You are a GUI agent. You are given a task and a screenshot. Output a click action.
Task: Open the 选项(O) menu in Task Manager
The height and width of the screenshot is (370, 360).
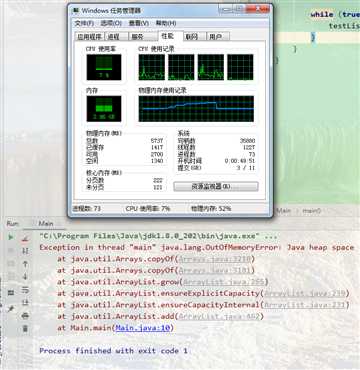tap(111, 23)
